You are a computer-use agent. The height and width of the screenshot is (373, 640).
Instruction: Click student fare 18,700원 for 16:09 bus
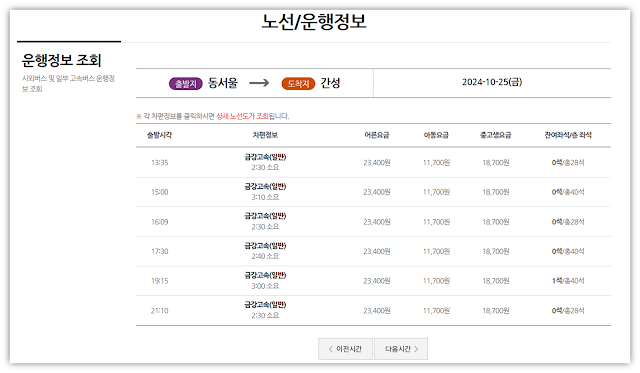click(496, 222)
